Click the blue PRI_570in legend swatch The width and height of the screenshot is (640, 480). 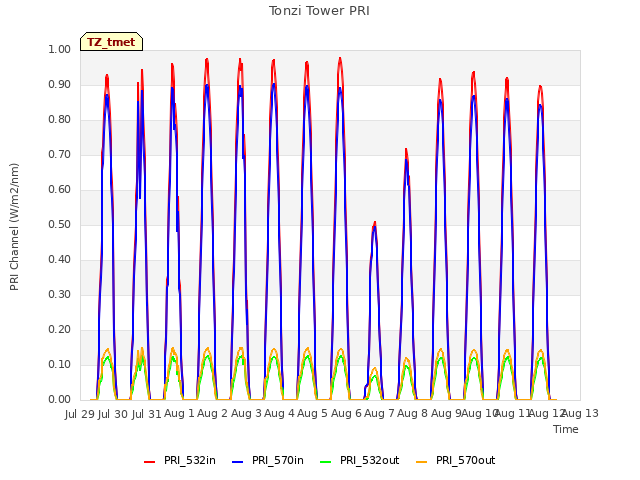click(x=238, y=461)
